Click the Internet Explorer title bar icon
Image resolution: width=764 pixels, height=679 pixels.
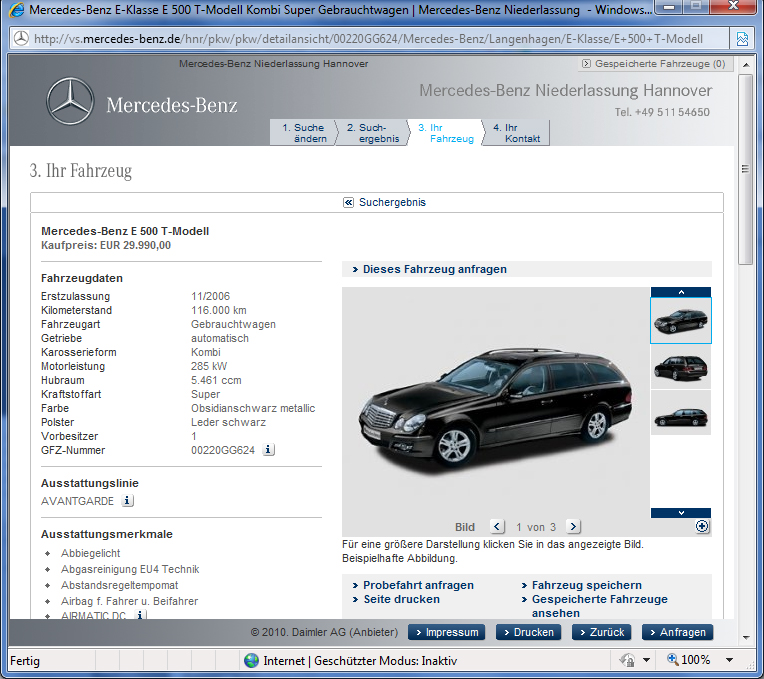[17, 9]
